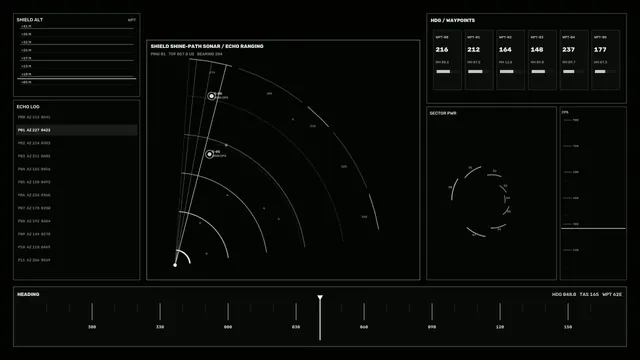Viewport: 640px width, 360px height.
Task: Select echo log row P03
Action: [77, 156]
